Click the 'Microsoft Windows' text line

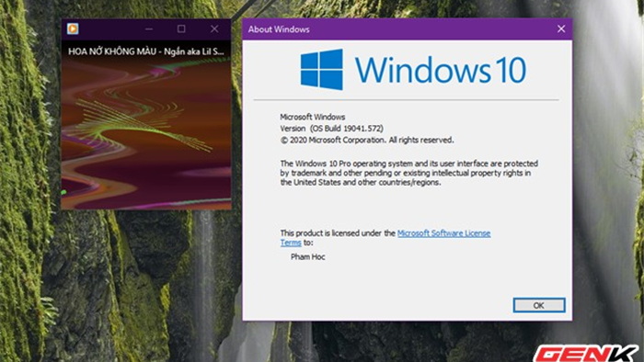point(313,117)
